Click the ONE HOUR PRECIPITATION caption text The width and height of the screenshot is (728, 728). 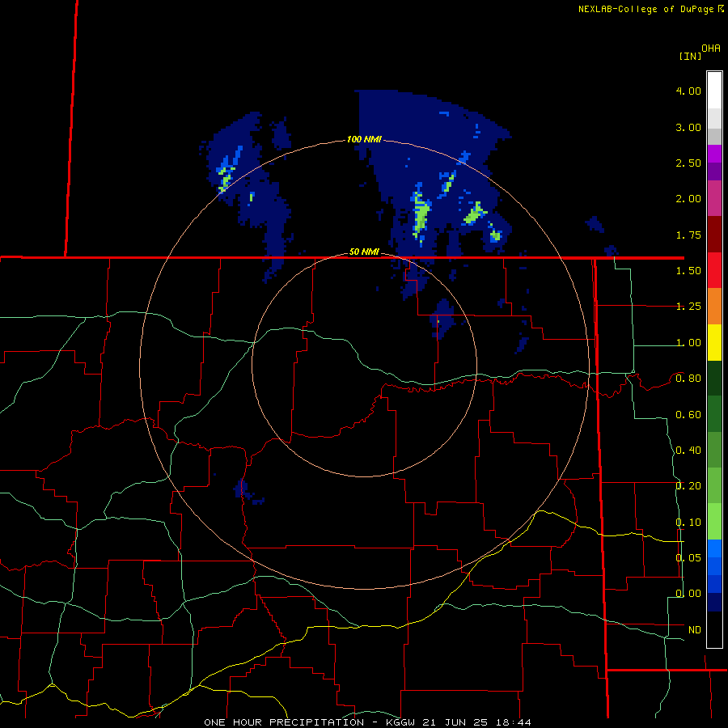pos(284,722)
